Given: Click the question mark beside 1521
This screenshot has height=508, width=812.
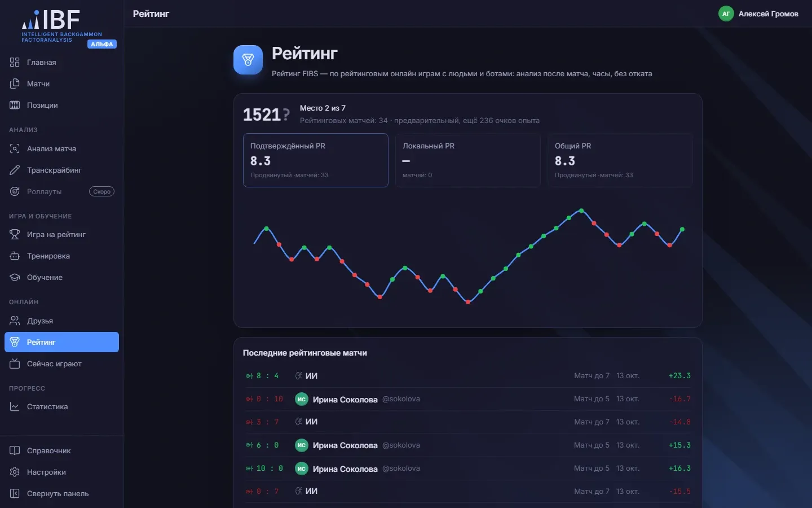Looking at the screenshot, I should click(x=286, y=115).
